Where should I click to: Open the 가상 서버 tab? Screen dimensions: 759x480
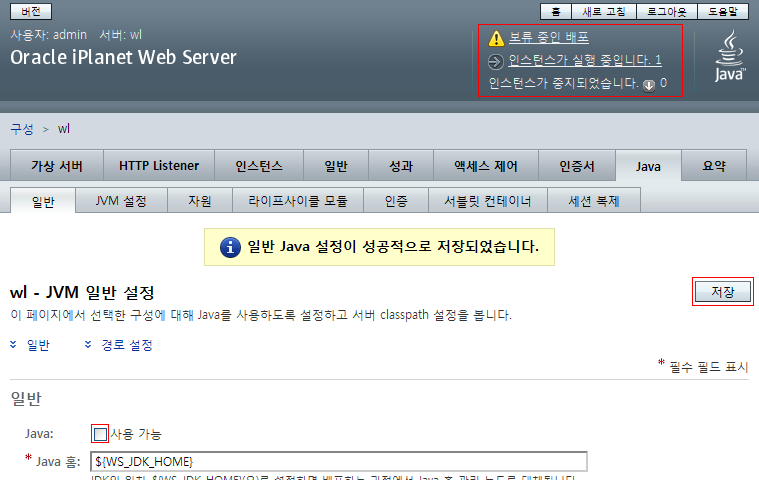click(x=57, y=165)
